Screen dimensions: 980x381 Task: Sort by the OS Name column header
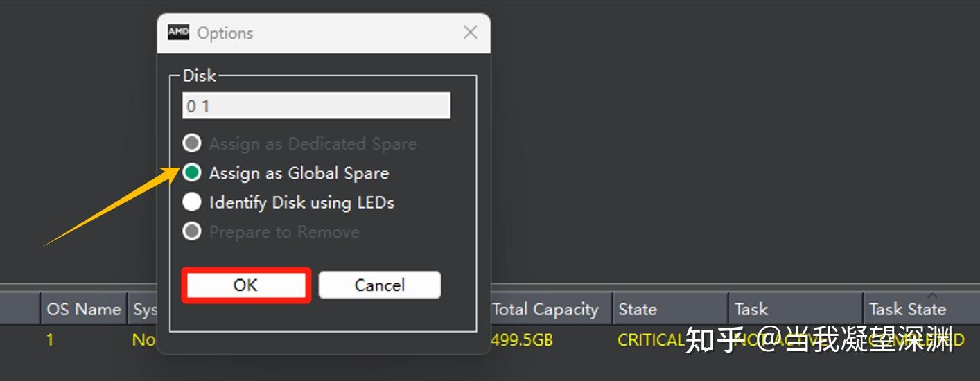click(83, 310)
